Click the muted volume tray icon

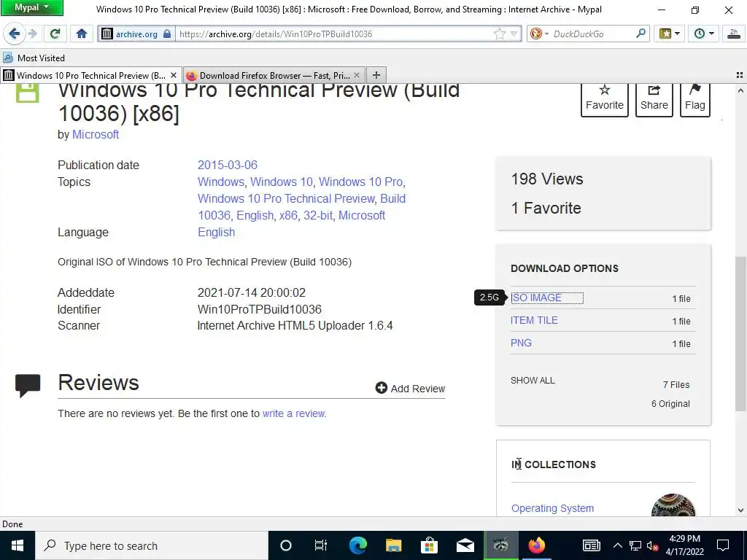click(653, 545)
